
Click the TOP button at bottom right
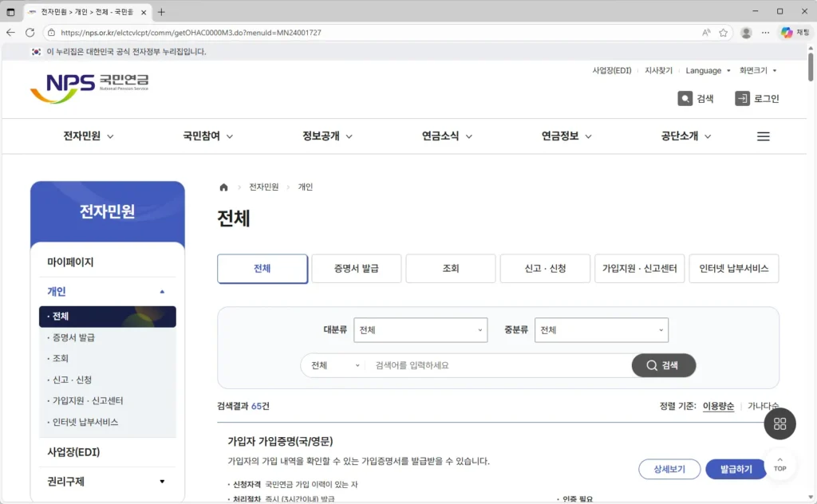pyautogui.click(x=780, y=467)
